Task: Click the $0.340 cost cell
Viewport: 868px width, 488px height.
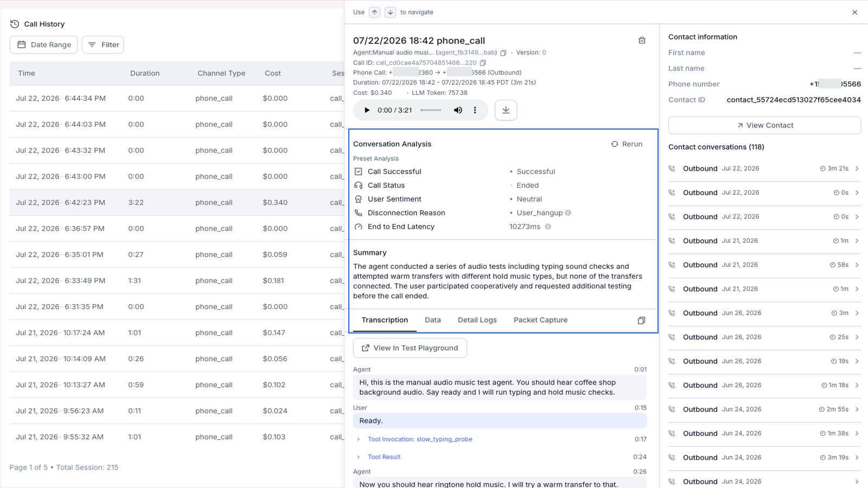Action: coord(275,202)
